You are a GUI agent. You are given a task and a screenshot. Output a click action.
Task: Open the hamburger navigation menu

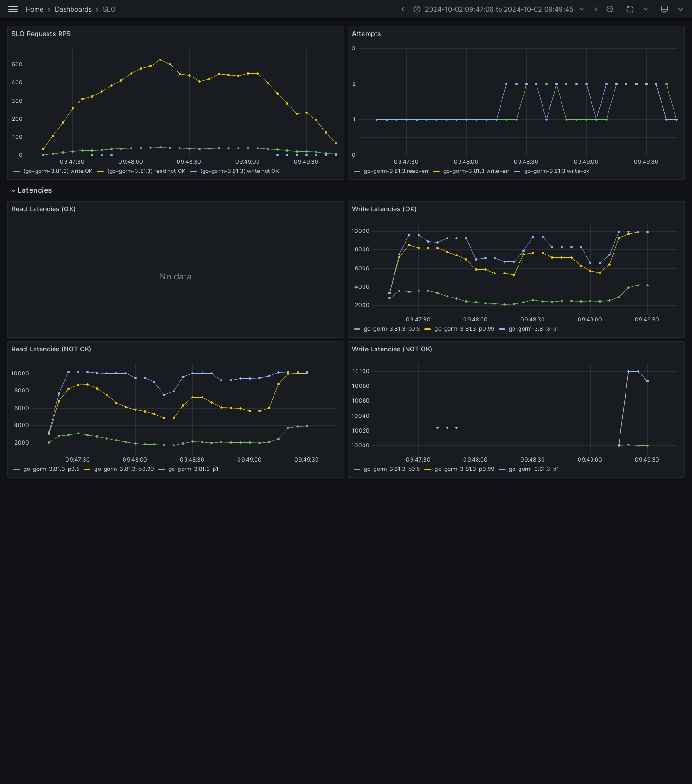click(13, 9)
